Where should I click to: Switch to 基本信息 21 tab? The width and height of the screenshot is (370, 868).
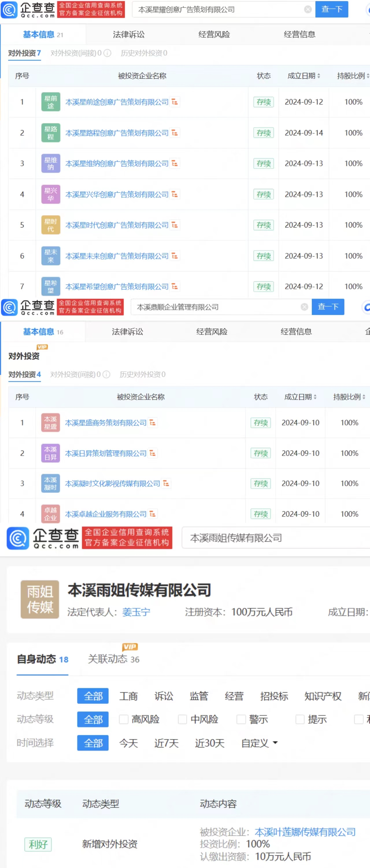43,34
